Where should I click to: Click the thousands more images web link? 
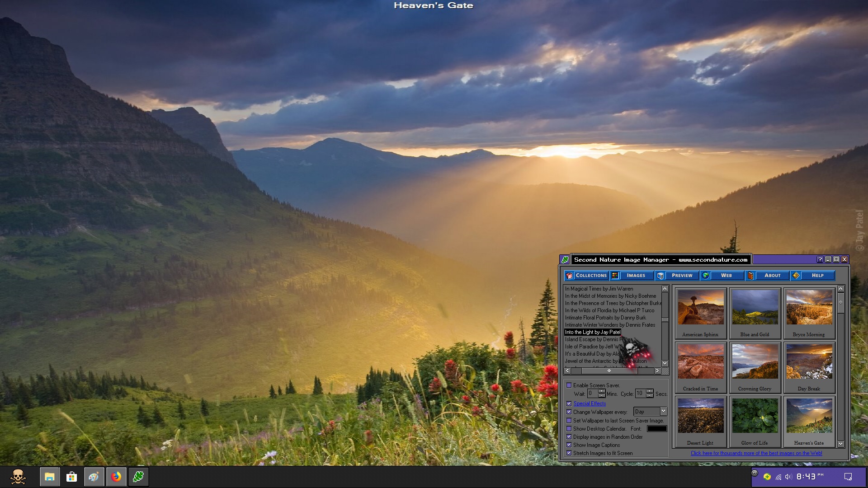(x=756, y=453)
